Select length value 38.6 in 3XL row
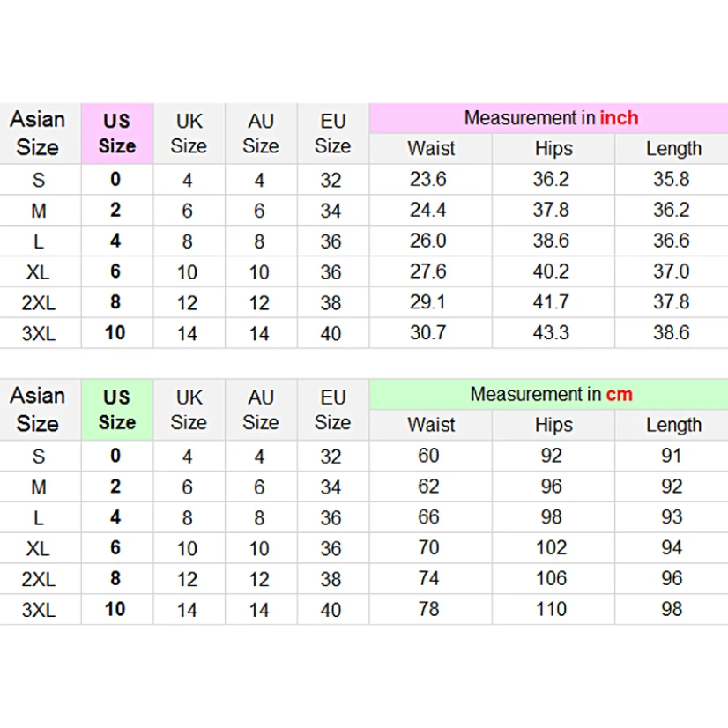The height and width of the screenshot is (728, 728). tap(672, 333)
